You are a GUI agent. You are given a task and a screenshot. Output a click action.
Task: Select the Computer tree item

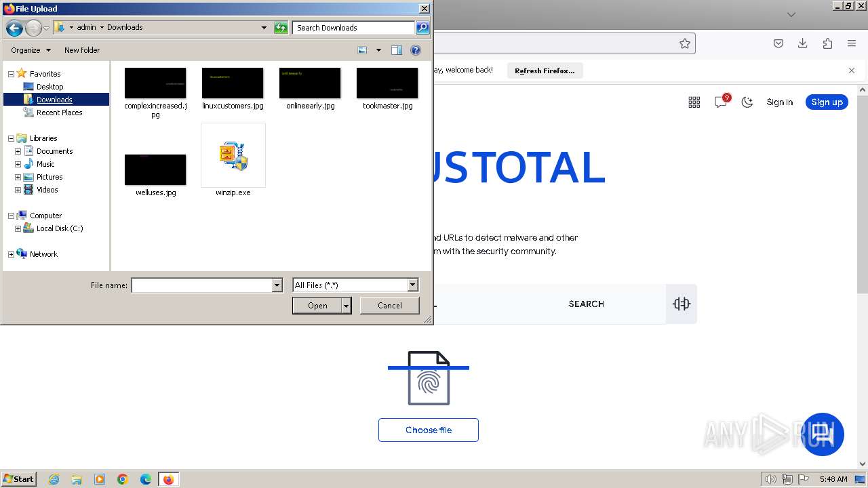[45, 216]
